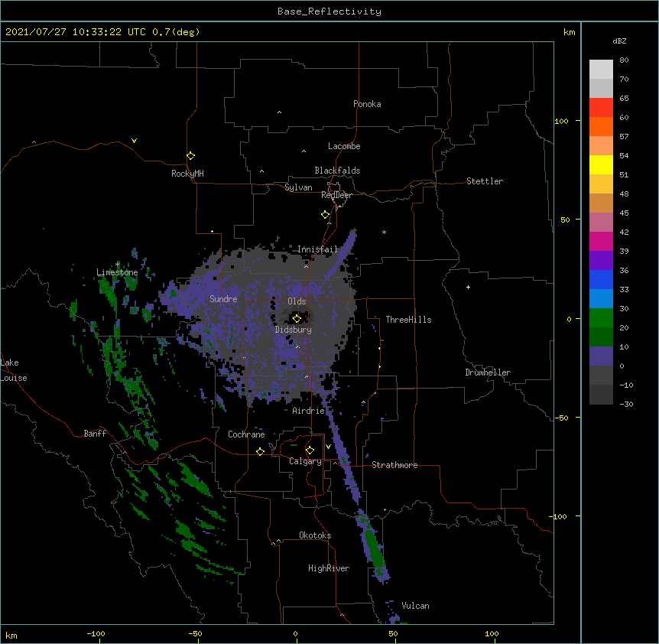Click the km unit label on the bottom axis
The width and height of the screenshot is (659, 644).
click(11, 635)
